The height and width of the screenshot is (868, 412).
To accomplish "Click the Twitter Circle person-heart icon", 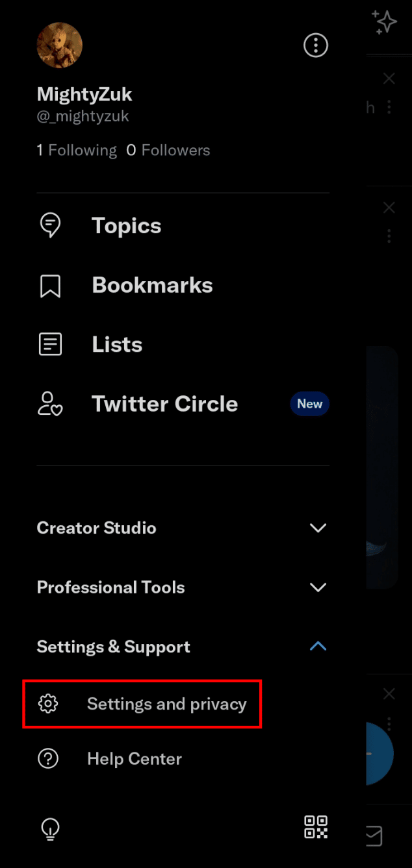I will (x=50, y=404).
